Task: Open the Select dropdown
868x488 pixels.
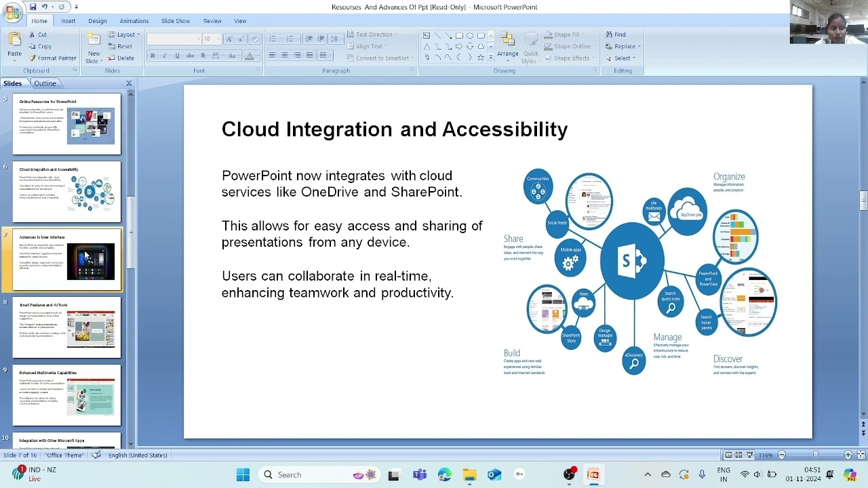Action: pyautogui.click(x=620, y=58)
